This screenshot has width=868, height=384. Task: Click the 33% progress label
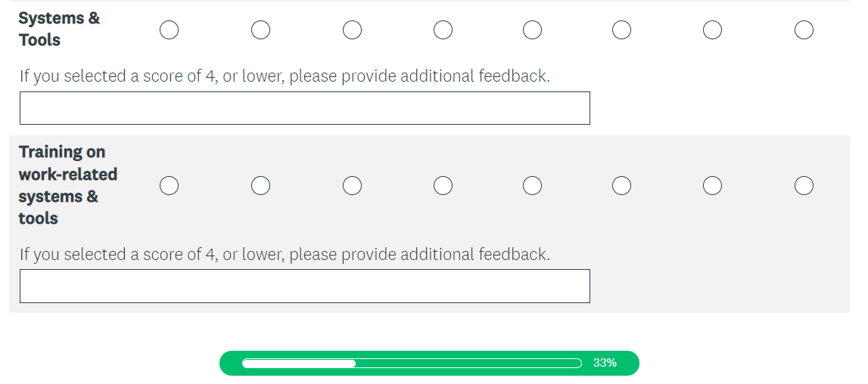coord(605,363)
